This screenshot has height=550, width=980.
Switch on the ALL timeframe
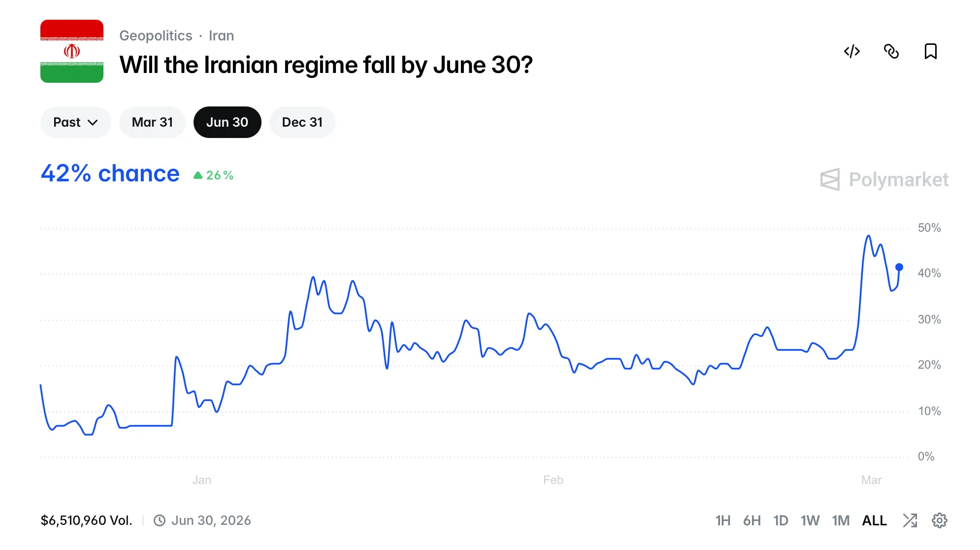pyautogui.click(x=874, y=520)
